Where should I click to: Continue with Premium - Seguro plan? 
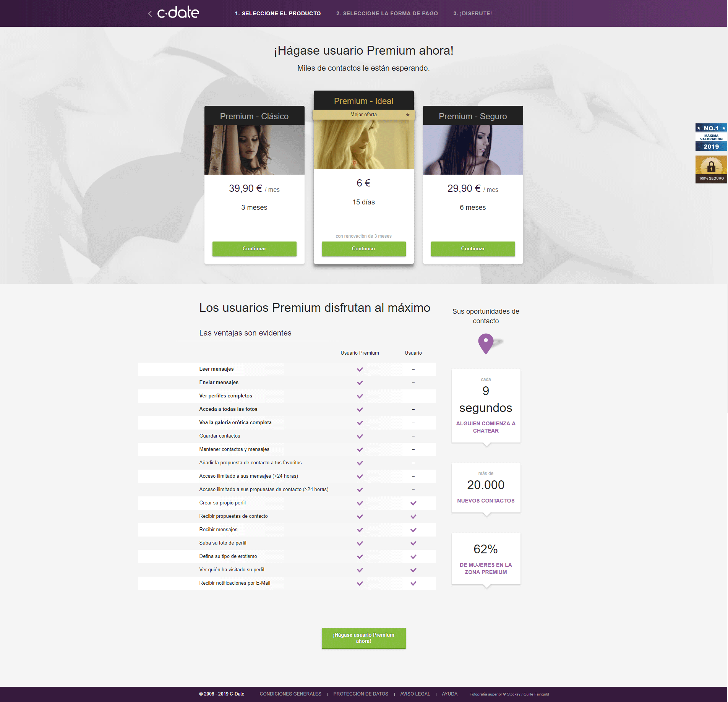tap(473, 248)
